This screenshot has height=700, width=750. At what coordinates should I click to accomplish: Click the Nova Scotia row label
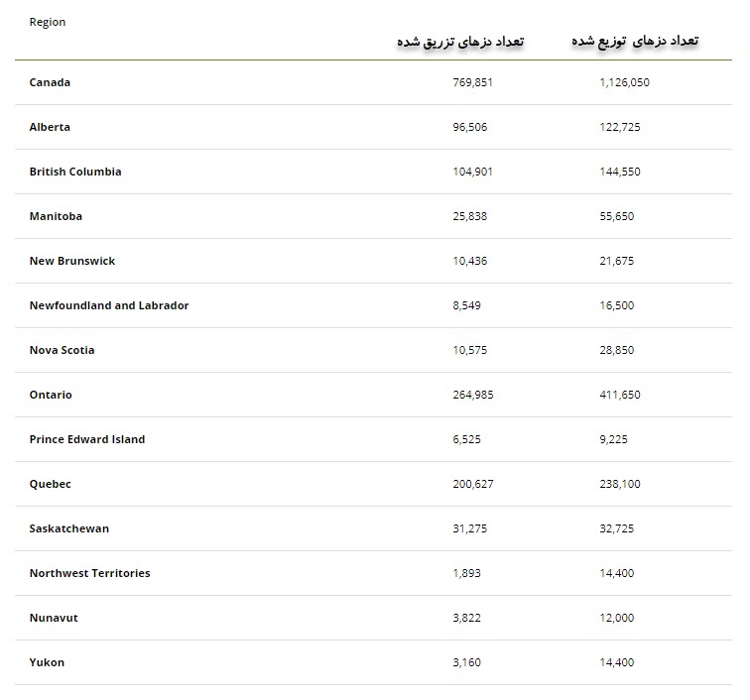click(x=62, y=350)
